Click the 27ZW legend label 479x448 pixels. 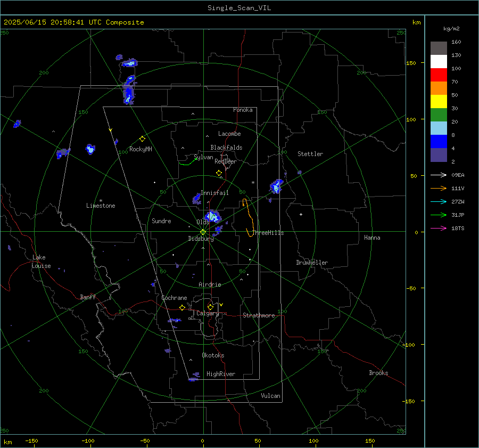(458, 201)
